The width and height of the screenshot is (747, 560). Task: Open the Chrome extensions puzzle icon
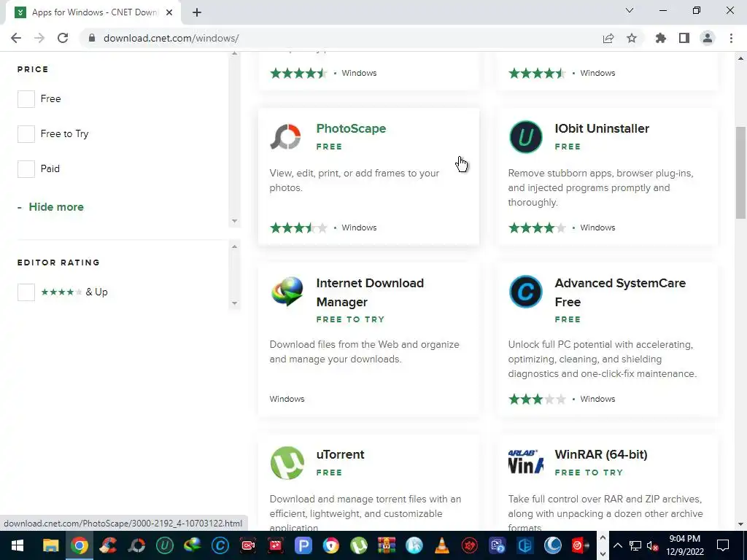[660, 38]
